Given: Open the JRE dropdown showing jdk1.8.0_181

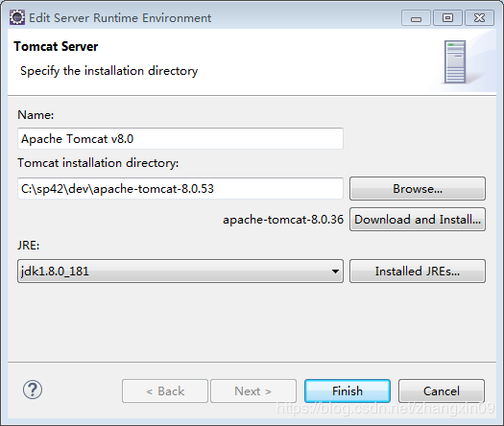Looking at the screenshot, I should [180, 272].
